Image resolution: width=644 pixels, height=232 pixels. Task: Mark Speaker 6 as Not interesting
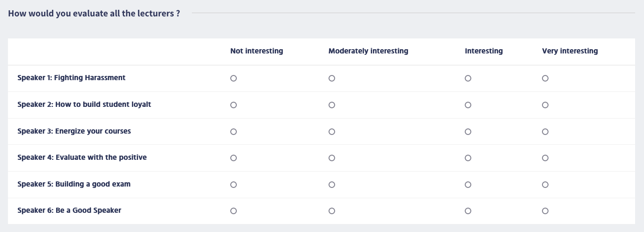tap(234, 211)
